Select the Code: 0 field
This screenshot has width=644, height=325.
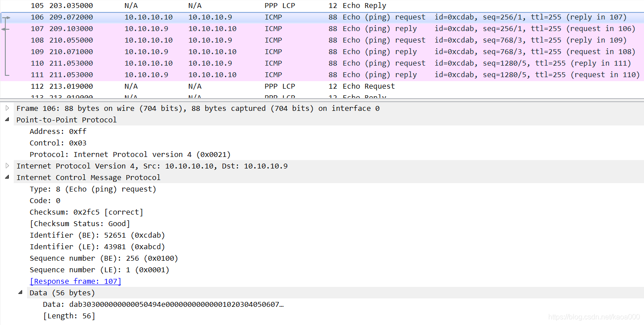[x=45, y=200]
